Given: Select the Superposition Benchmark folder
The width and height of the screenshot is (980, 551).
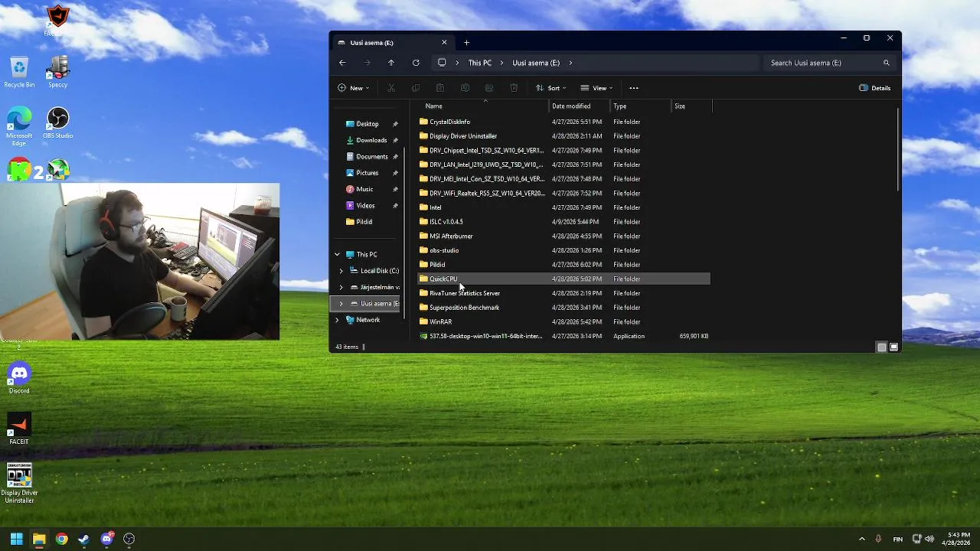Looking at the screenshot, I should [x=564, y=308].
